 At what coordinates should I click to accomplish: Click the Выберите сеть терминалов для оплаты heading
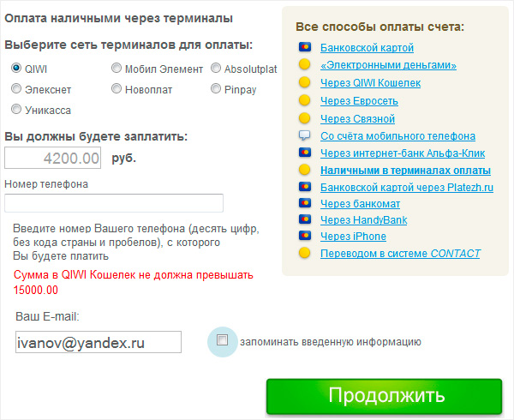(128, 45)
